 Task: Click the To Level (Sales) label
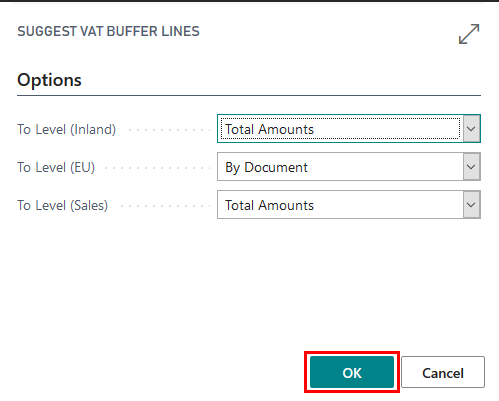point(63,205)
